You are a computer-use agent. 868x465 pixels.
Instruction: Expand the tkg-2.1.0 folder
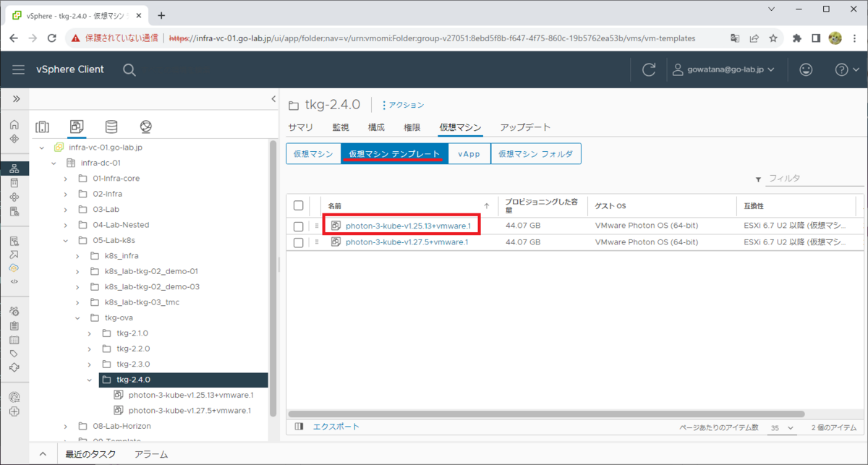pyautogui.click(x=89, y=333)
